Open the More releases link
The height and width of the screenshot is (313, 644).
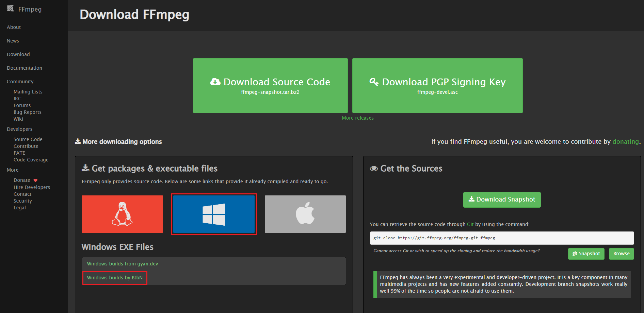tap(358, 118)
